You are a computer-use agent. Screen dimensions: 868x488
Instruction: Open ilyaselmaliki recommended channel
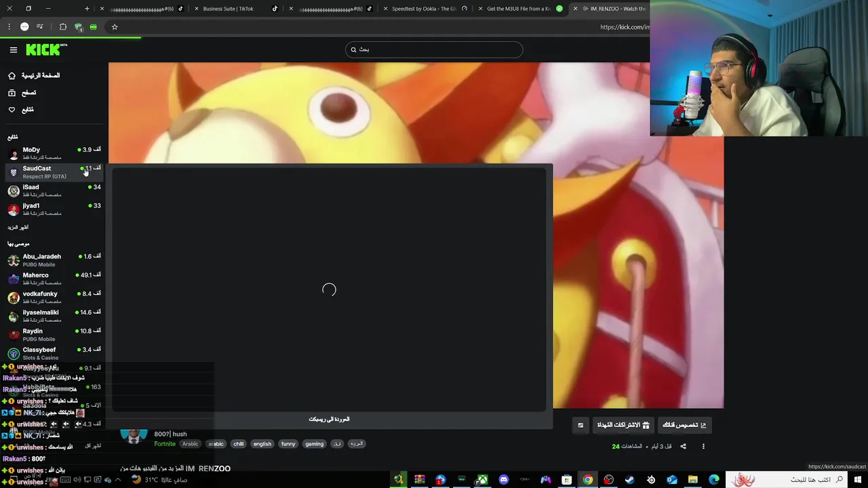pos(54,316)
